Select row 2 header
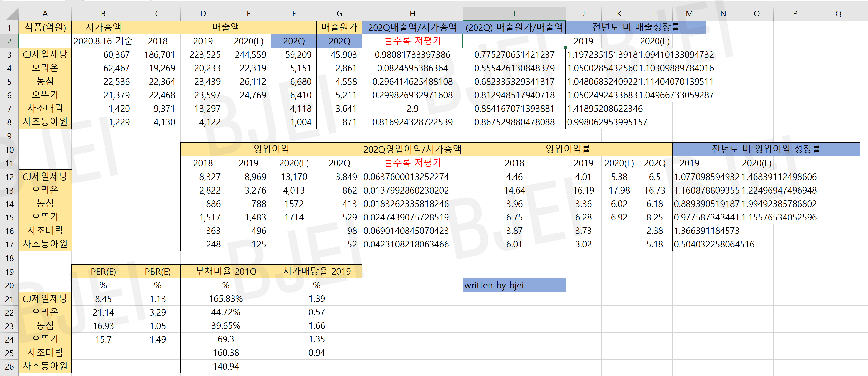 pos(9,41)
